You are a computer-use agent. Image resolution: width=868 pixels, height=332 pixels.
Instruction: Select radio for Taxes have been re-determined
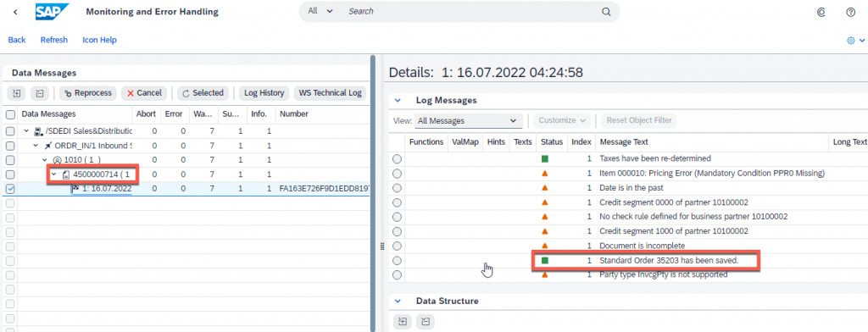pos(397,159)
